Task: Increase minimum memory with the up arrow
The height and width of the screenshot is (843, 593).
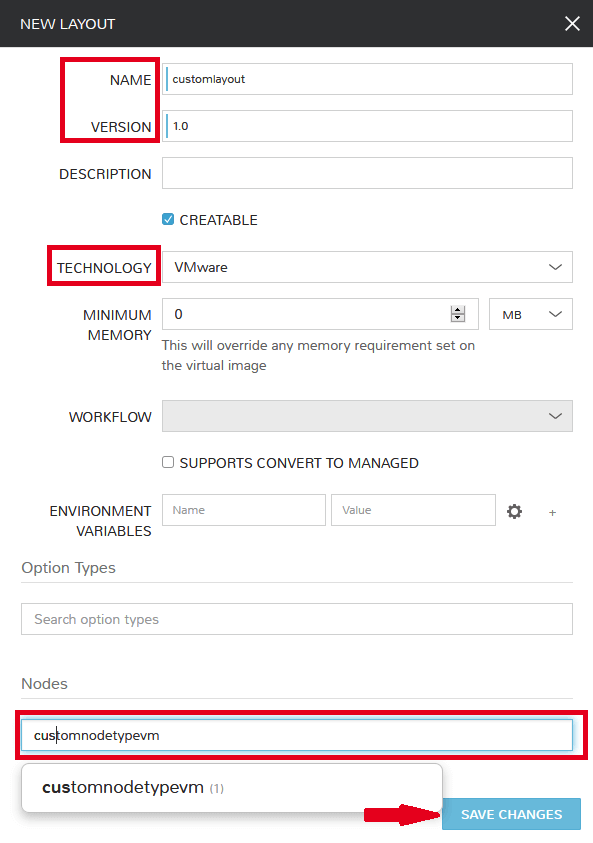Action: 458,310
